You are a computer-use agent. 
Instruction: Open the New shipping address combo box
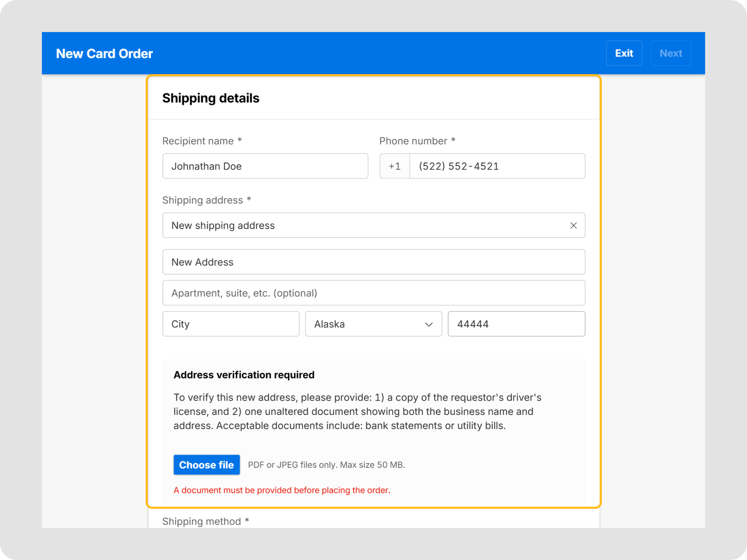(x=373, y=225)
